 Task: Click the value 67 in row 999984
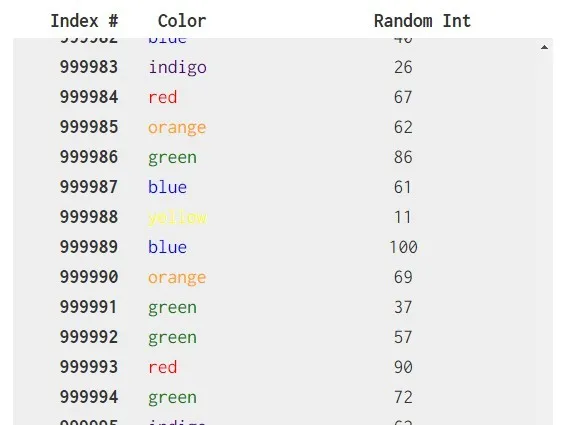click(x=403, y=97)
